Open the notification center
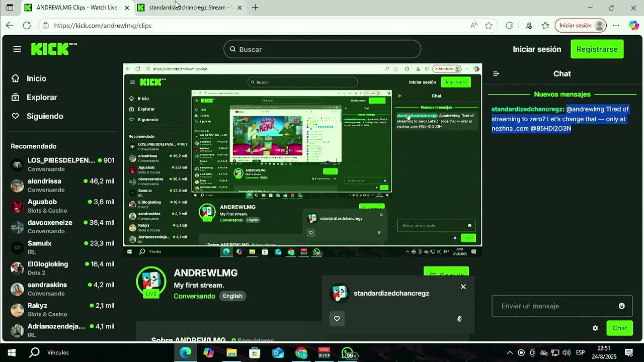The width and height of the screenshot is (644, 362). [628, 352]
